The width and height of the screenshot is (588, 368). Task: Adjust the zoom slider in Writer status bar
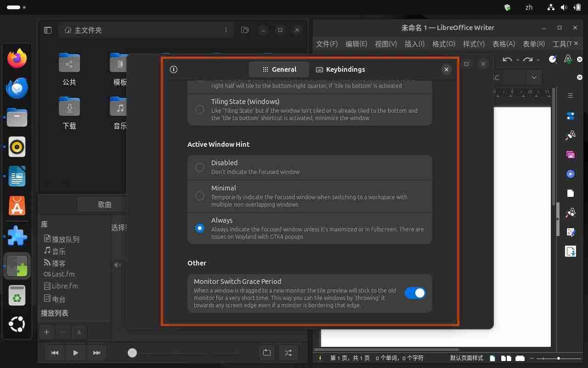pos(558,358)
